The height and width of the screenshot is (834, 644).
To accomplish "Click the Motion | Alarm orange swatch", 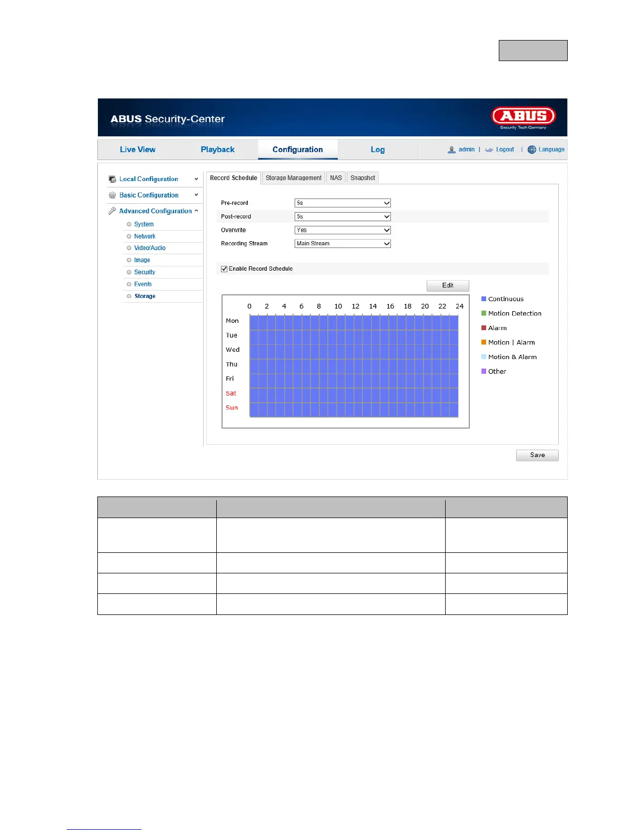I will (x=484, y=342).
